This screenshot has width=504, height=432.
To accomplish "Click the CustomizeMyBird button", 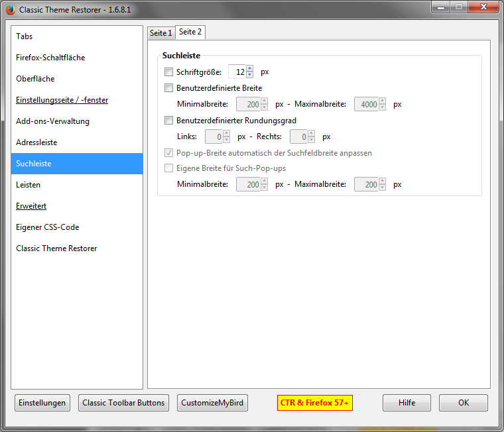I will (x=212, y=403).
